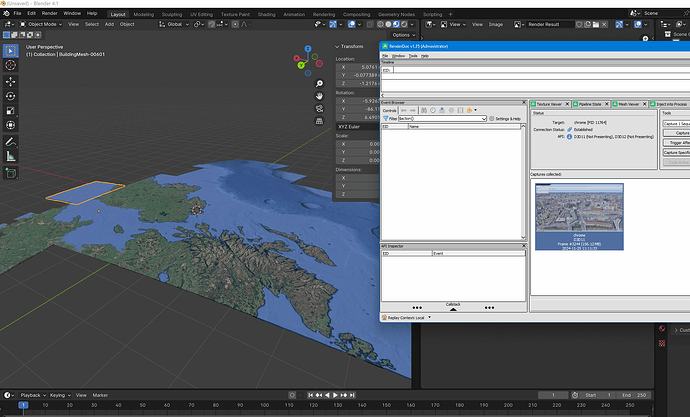
Task: Click previous event arrow in Event Browser
Action: tap(404, 110)
